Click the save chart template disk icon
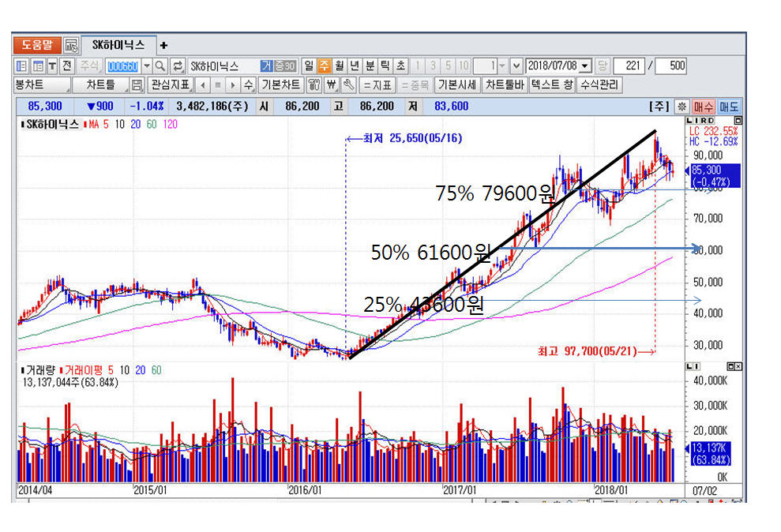 point(136,85)
